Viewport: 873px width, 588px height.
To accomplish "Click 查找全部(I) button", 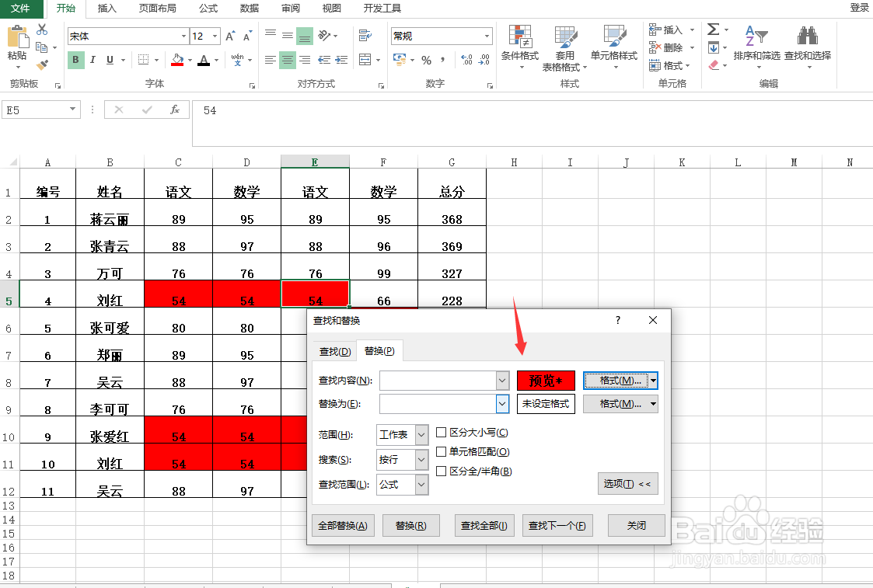I will (484, 526).
